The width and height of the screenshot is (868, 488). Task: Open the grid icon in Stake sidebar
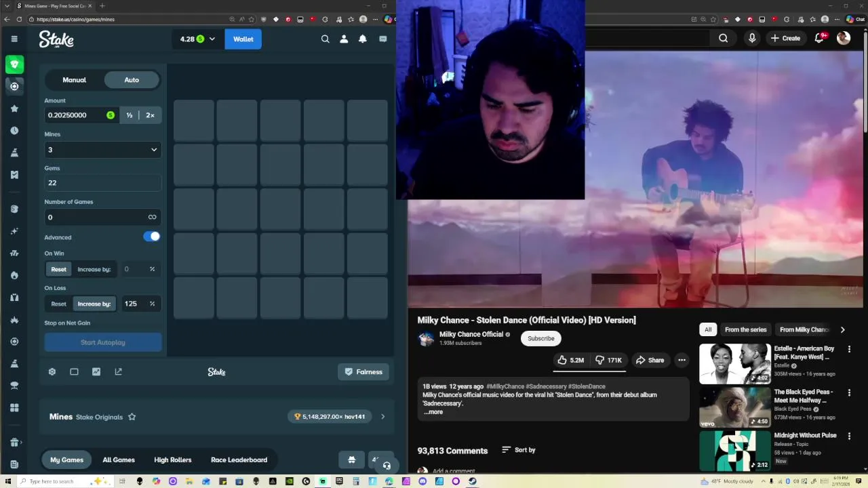(14, 408)
